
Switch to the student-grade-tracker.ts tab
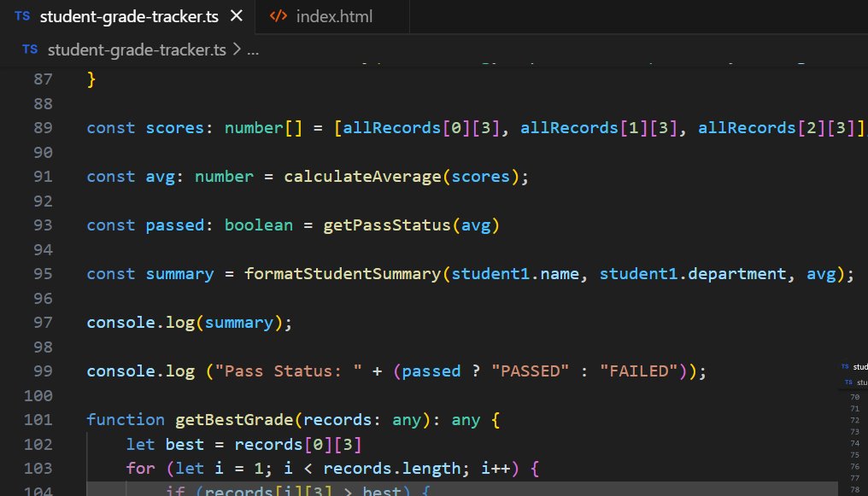(128, 16)
